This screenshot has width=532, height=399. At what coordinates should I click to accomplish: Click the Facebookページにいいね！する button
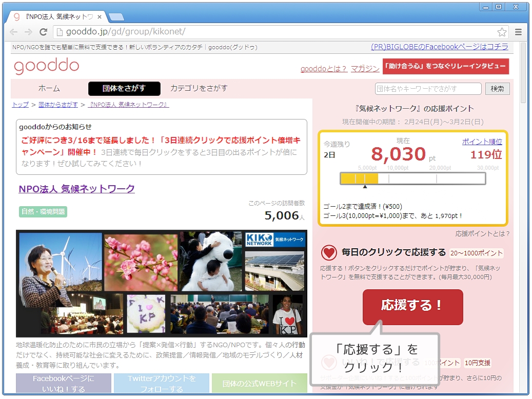(64, 384)
